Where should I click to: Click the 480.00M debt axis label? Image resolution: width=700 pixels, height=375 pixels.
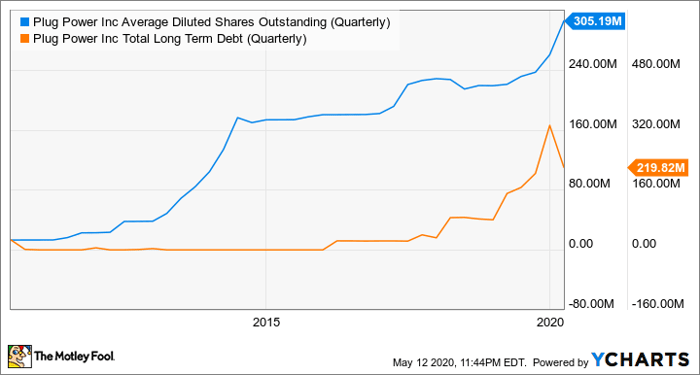[655, 65]
